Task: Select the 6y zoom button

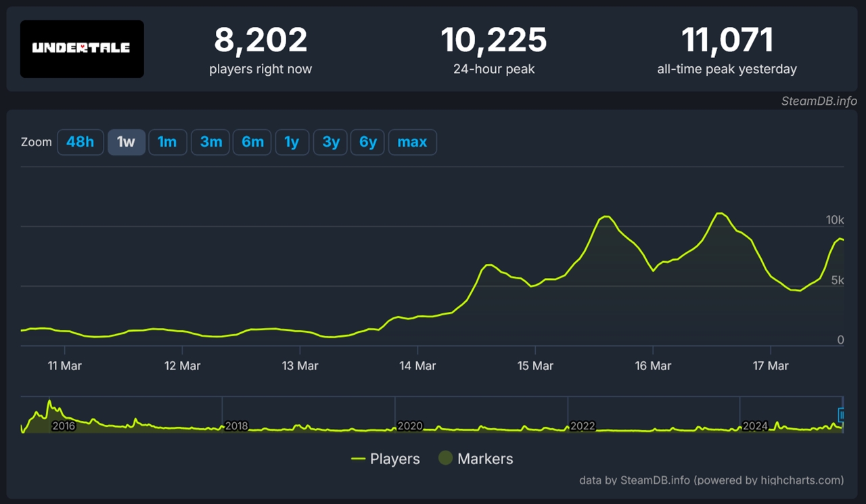Action: (x=368, y=142)
